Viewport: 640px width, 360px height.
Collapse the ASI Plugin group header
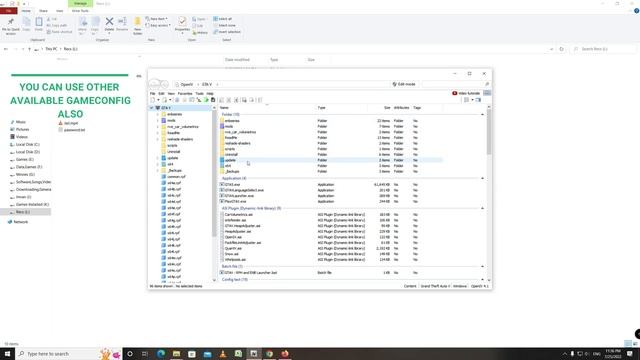[482, 208]
